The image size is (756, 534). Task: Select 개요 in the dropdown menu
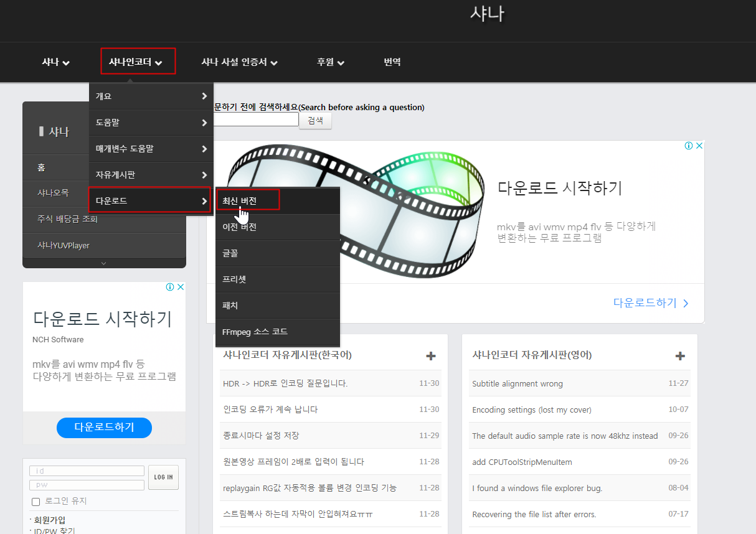(x=151, y=96)
